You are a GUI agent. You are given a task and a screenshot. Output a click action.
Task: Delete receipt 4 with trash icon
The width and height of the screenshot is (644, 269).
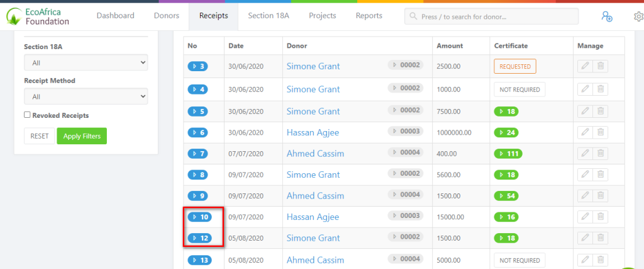(x=601, y=89)
